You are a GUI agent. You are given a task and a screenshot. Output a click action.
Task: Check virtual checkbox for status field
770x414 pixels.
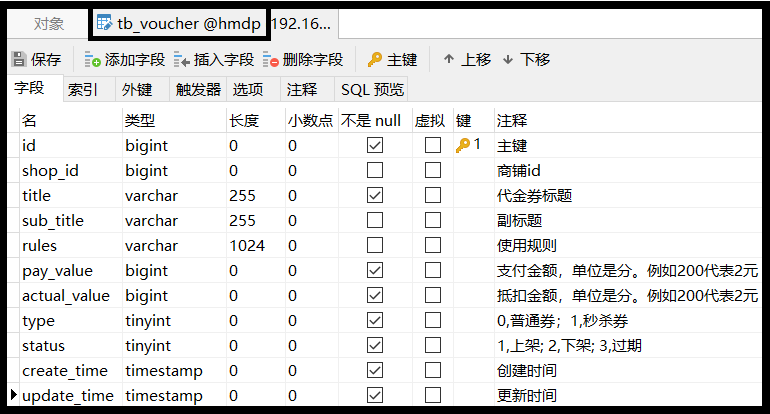[433, 346]
